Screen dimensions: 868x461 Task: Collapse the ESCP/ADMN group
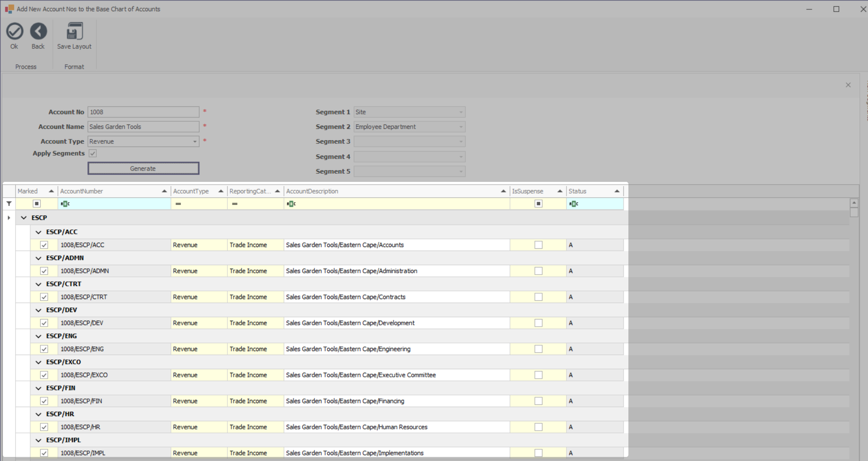point(38,258)
